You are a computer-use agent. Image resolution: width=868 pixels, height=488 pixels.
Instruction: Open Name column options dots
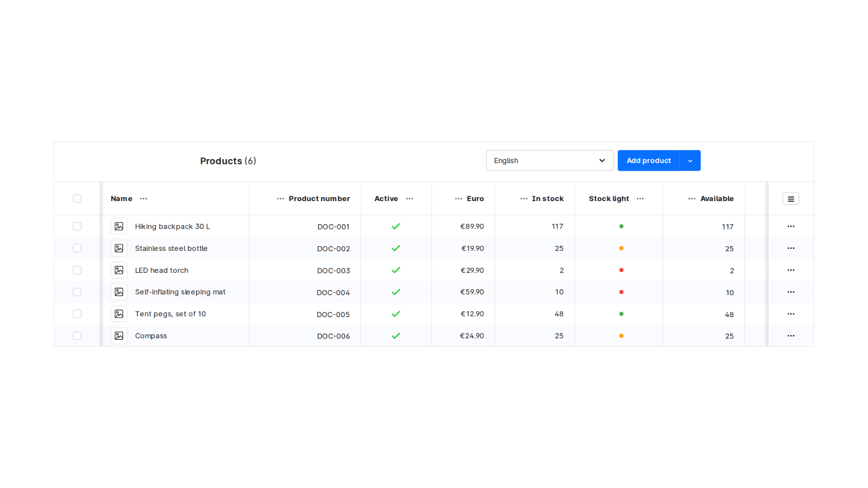pos(143,199)
